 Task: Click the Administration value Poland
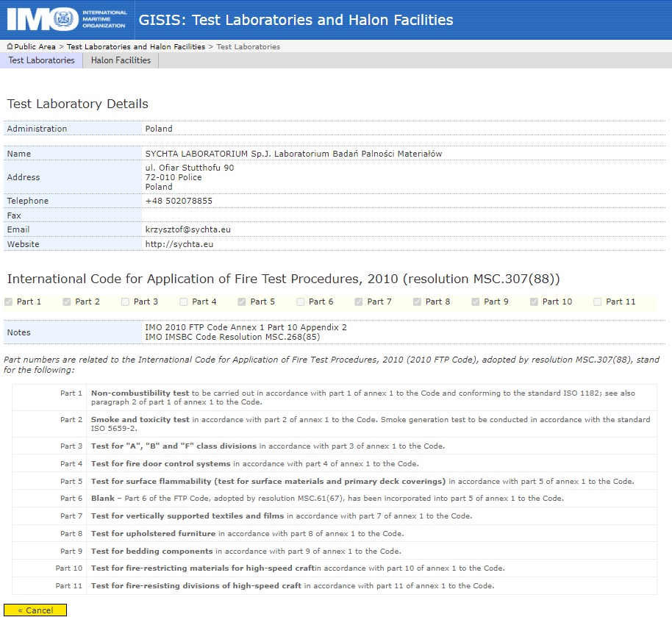(159, 129)
